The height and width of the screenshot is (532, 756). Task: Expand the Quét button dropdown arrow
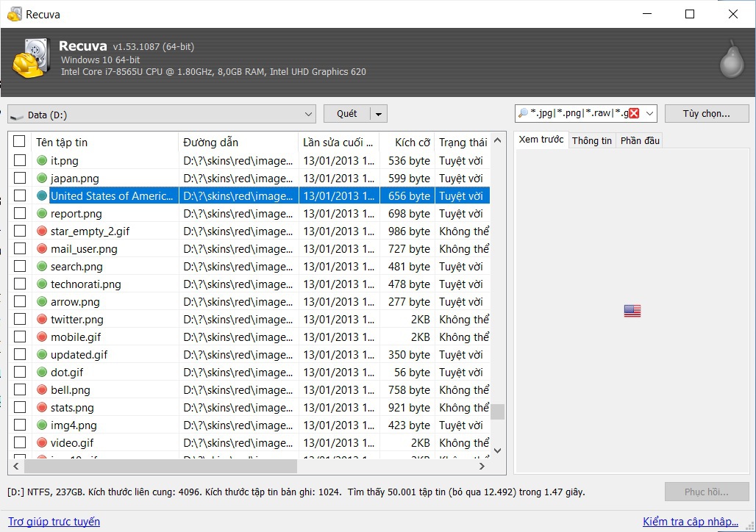[x=379, y=114]
